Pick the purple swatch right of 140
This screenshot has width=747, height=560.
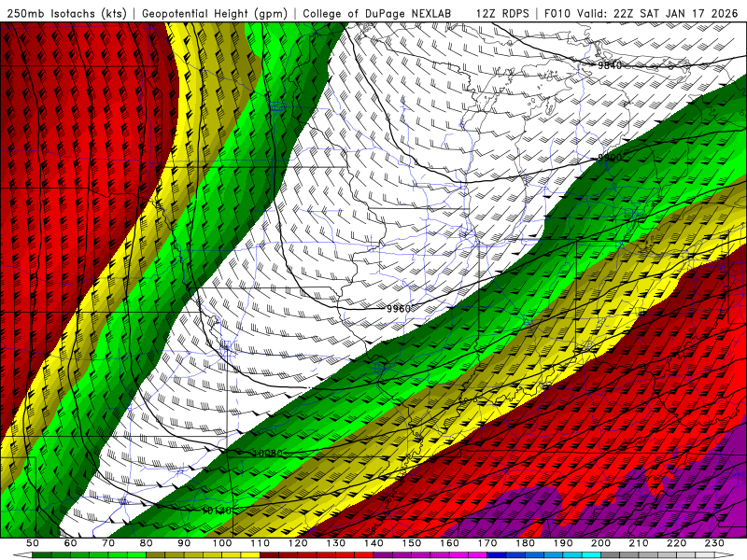tap(383, 555)
